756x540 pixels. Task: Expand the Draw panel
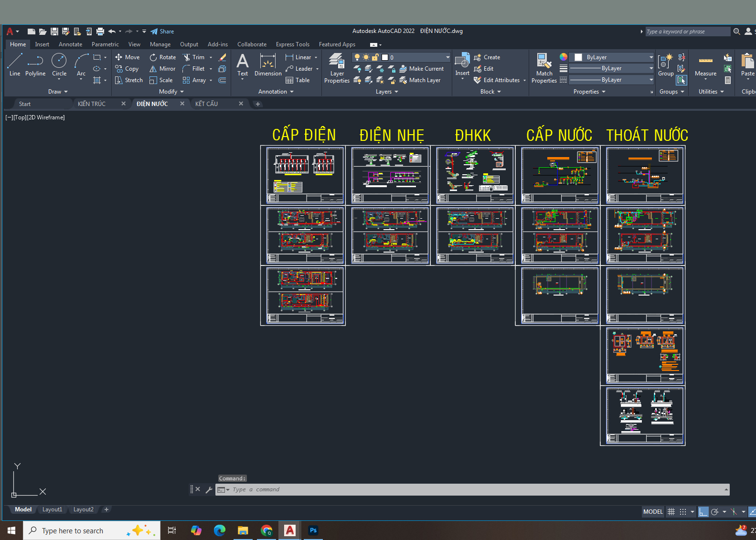click(58, 92)
